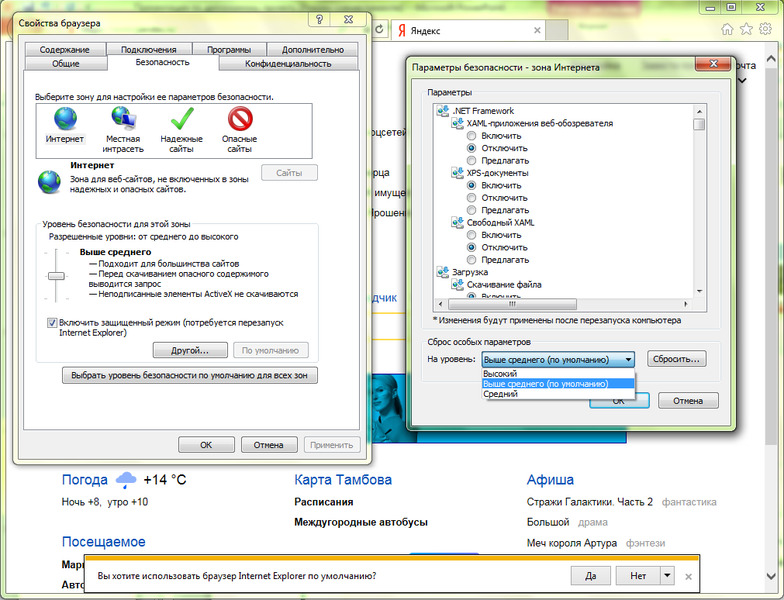Open the Карта Тамбова link

click(x=343, y=480)
